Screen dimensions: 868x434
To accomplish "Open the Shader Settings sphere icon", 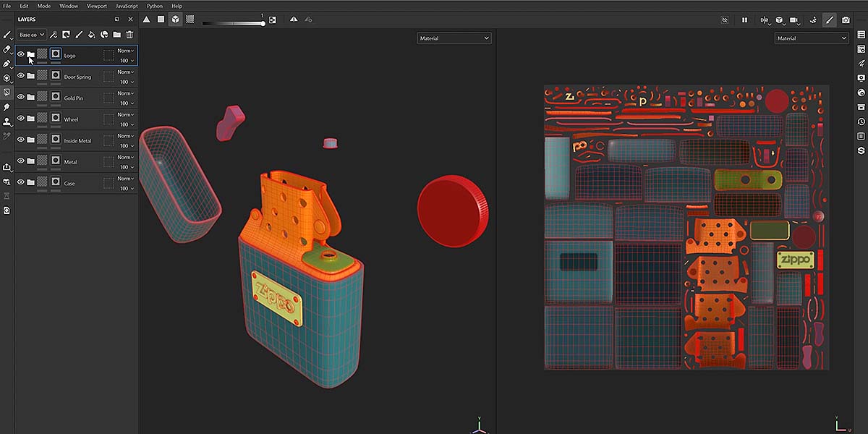I will tap(861, 93).
